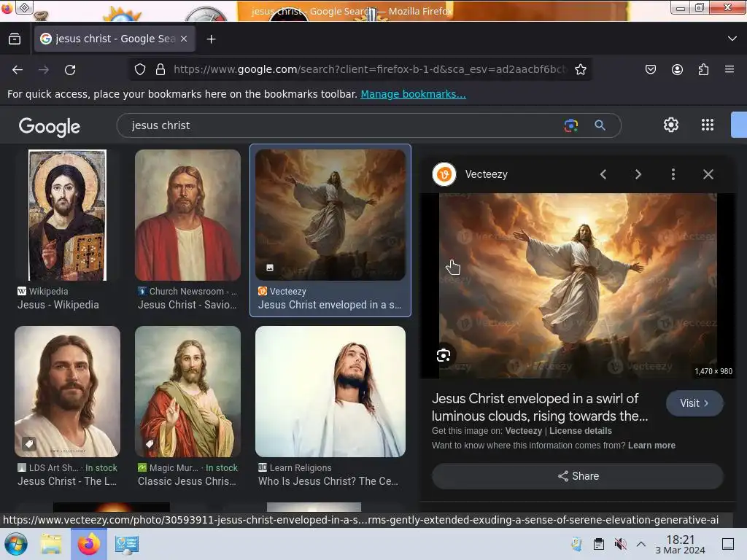Close the Vecteezy image preview
This screenshot has height=560, width=747.
[x=708, y=174]
